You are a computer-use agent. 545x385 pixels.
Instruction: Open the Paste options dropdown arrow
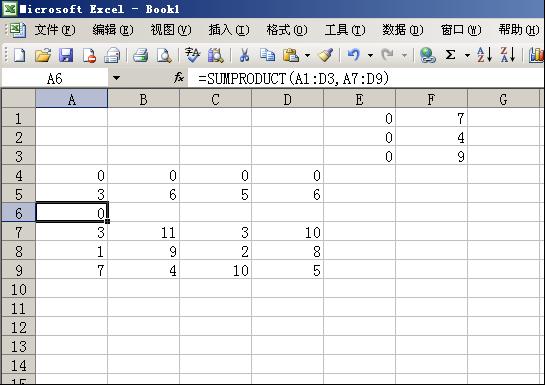(307, 55)
